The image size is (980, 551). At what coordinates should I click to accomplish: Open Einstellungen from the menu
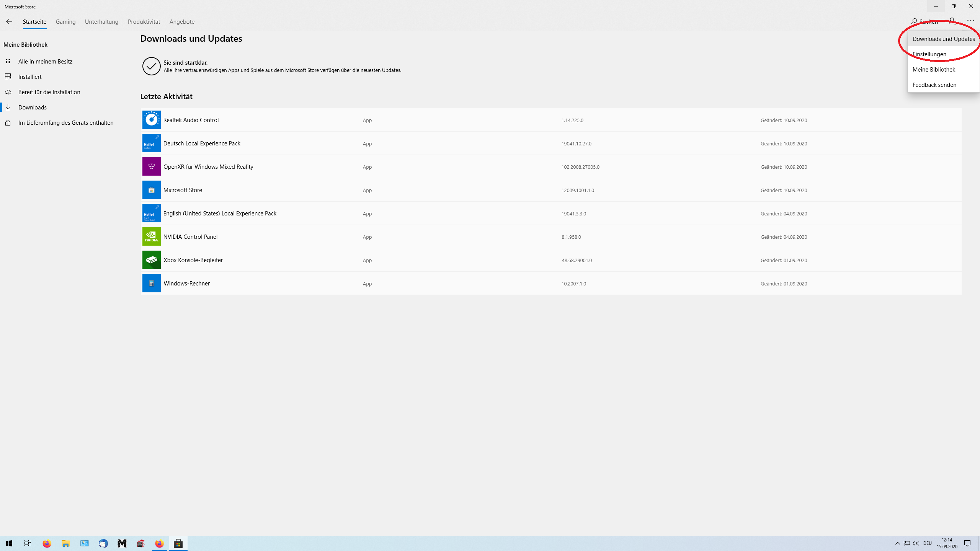pos(929,54)
